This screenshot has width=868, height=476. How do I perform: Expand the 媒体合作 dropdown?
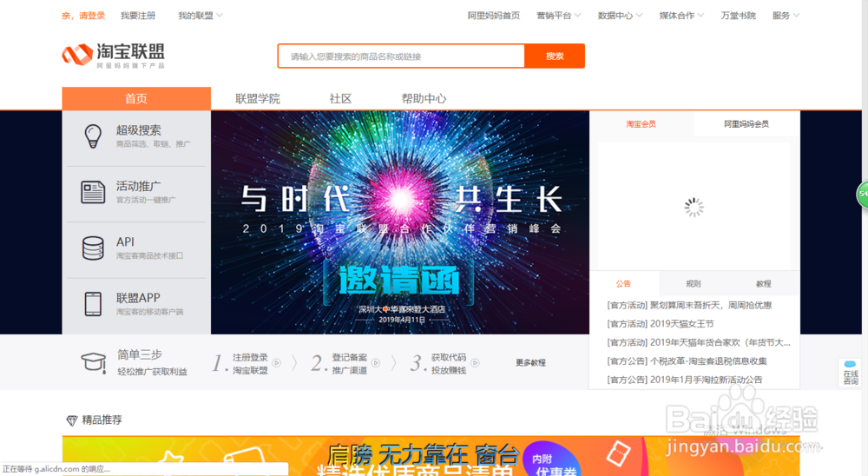click(x=681, y=16)
